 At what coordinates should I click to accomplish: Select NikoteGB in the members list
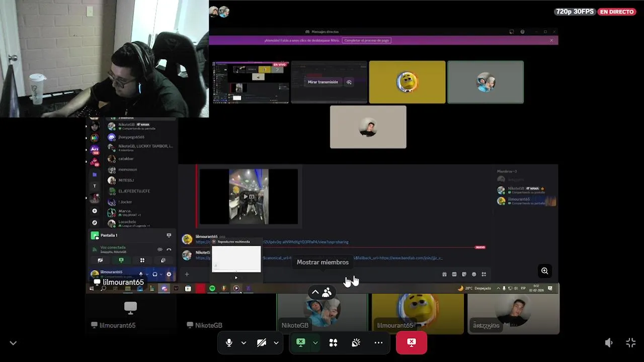[525, 190]
